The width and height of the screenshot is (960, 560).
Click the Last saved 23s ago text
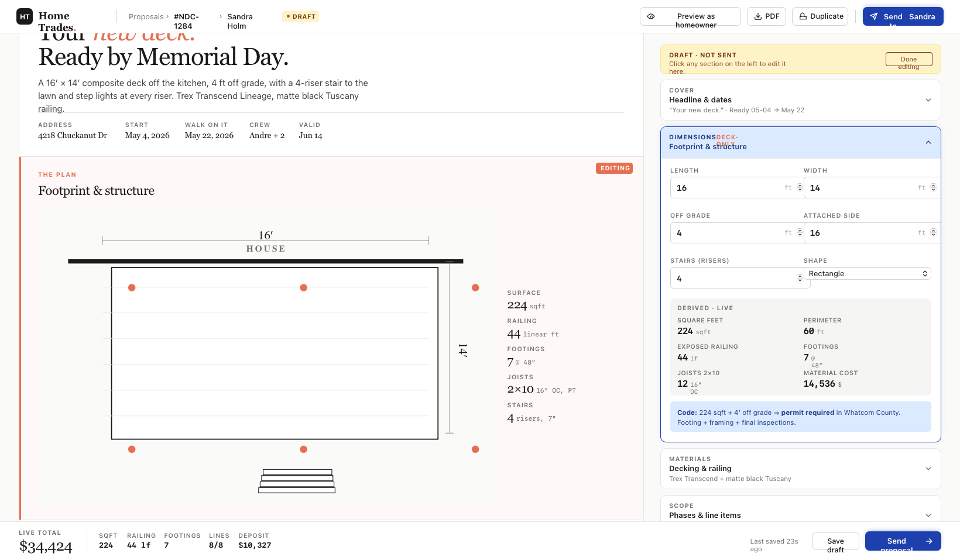pos(774,545)
